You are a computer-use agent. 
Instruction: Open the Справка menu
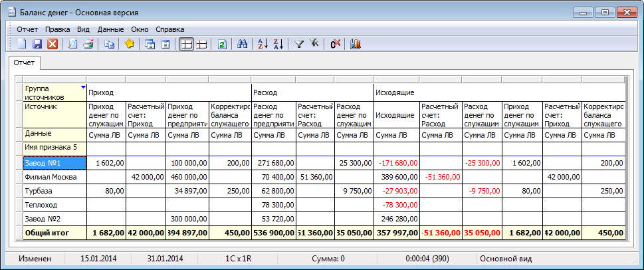tap(170, 29)
